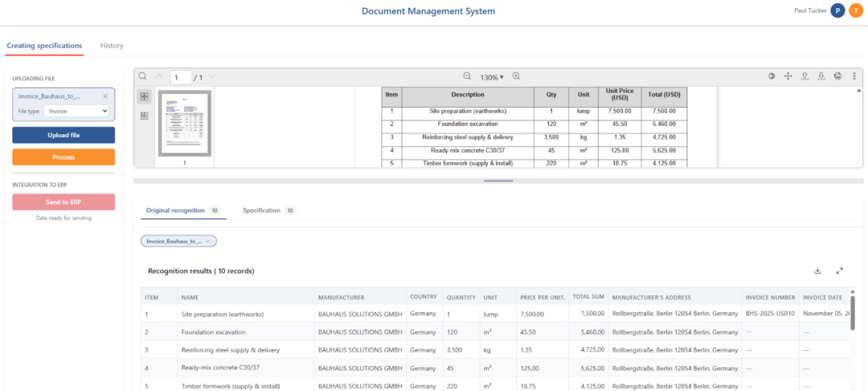
Task: Zoom out the document preview
Action: coord(467,76)
